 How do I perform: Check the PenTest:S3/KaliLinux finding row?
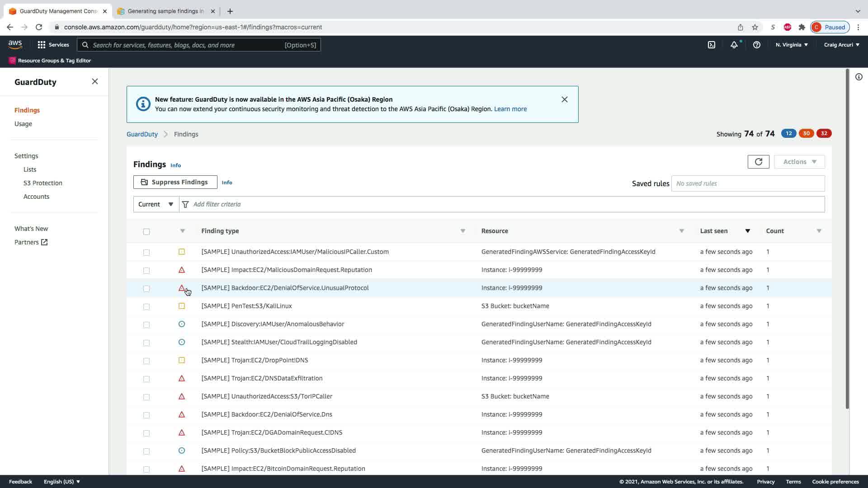146,307
